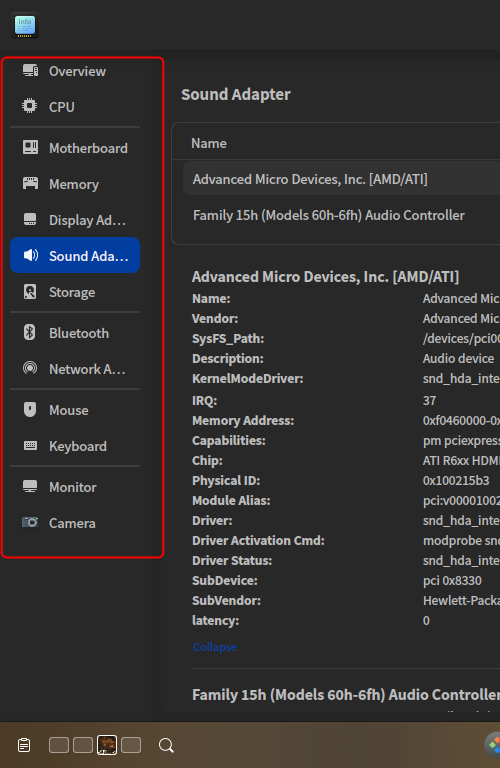Click the Device Manager app icon in titlebar

(25, 25)
